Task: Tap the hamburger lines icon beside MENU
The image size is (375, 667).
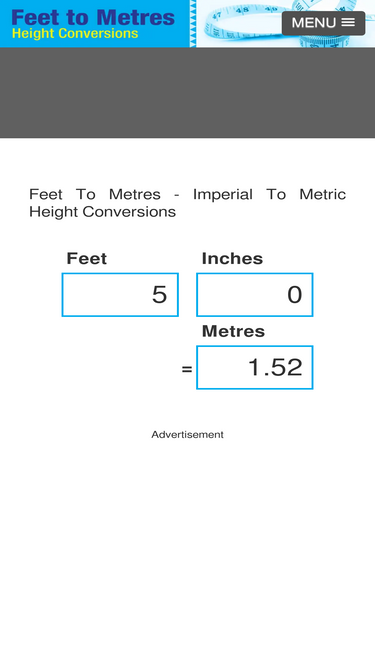Action: click(348, 23)
